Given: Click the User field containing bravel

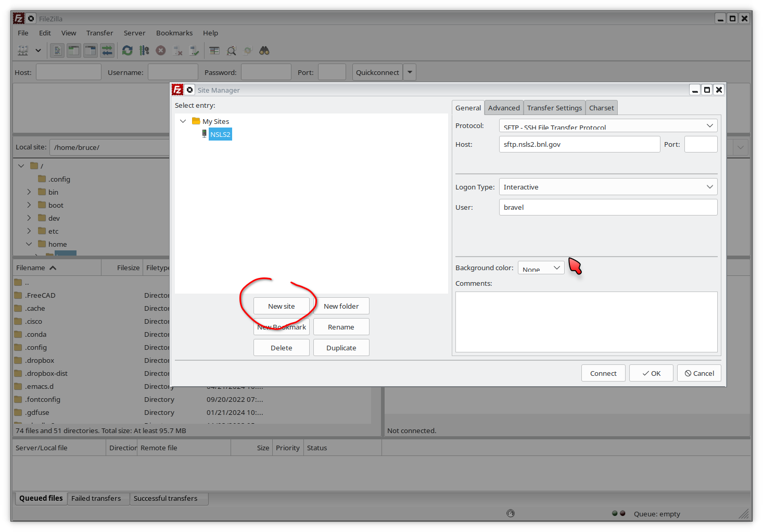Looking at the screenshot, I should click(608, 207).
